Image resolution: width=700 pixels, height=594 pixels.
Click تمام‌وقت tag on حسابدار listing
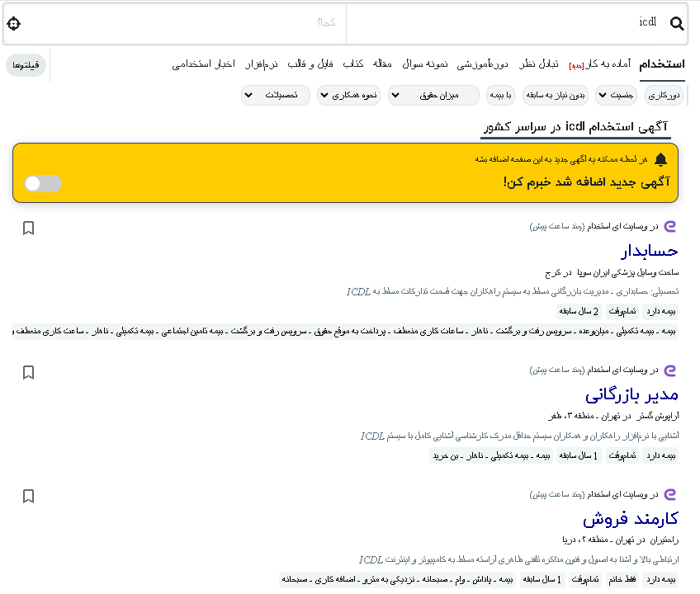tap(622, 312)
